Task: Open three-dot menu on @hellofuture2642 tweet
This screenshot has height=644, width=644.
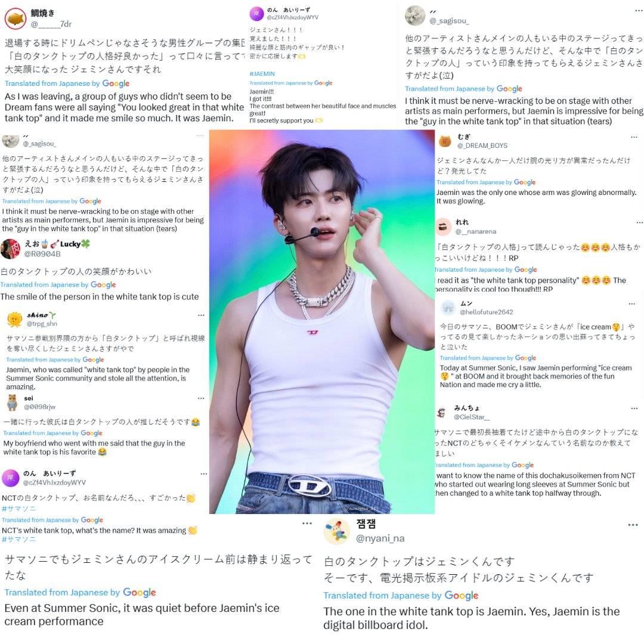Action: tap(631, 304)
